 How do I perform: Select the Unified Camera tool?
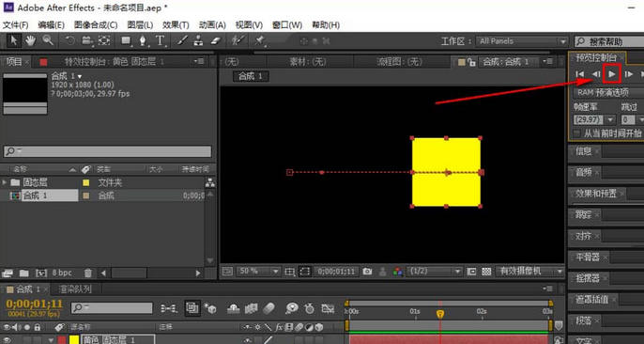click(x=87, y=40)
